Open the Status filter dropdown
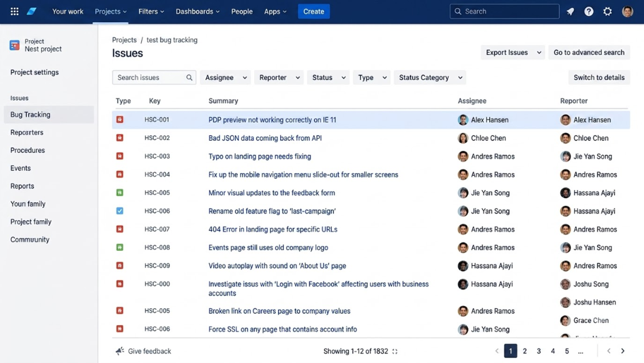Screen dimensions: 644x363 click(x=328, y=78)
